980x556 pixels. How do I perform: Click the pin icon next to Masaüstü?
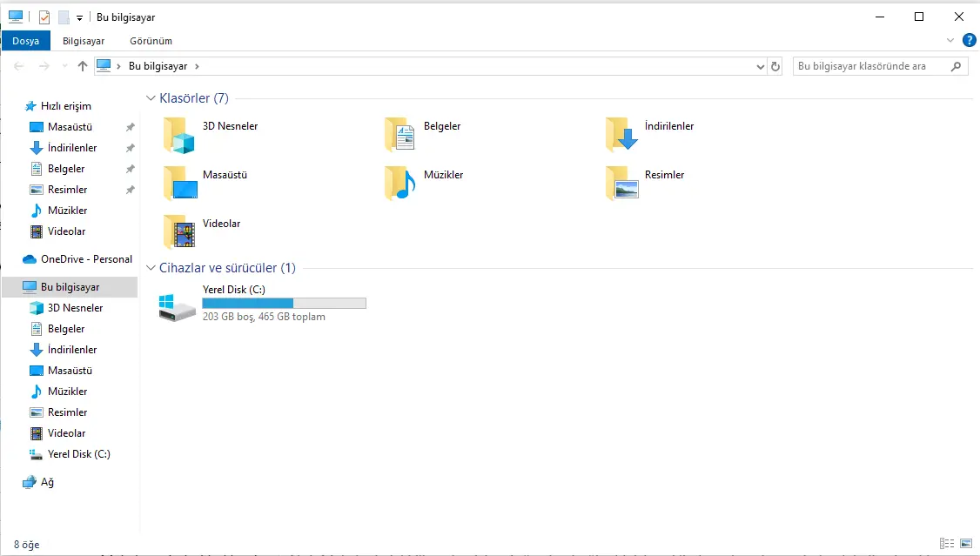pyautogui.click(x=130, y=127)
